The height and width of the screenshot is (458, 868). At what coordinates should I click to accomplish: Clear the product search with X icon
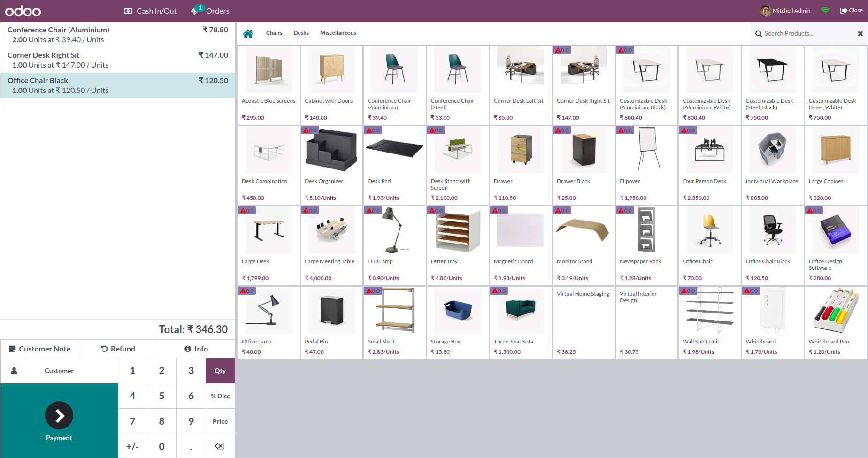pos(860,34)
